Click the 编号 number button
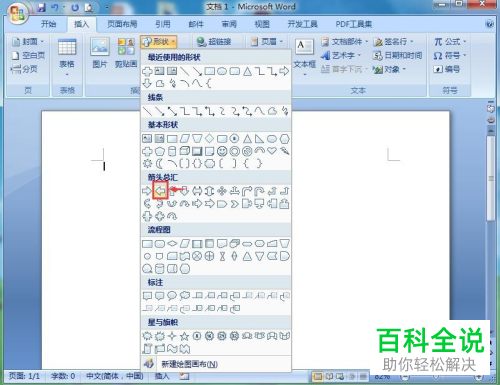Screen dimensions: 500x385 (447, 69)
